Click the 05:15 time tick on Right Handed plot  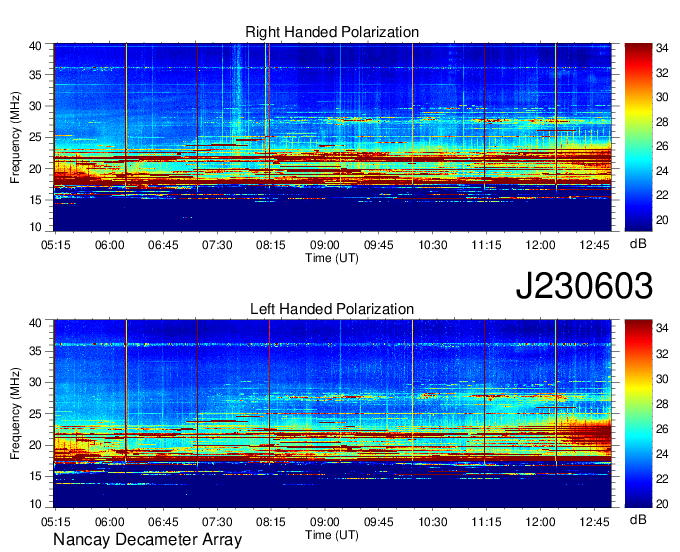coord(56,245)
